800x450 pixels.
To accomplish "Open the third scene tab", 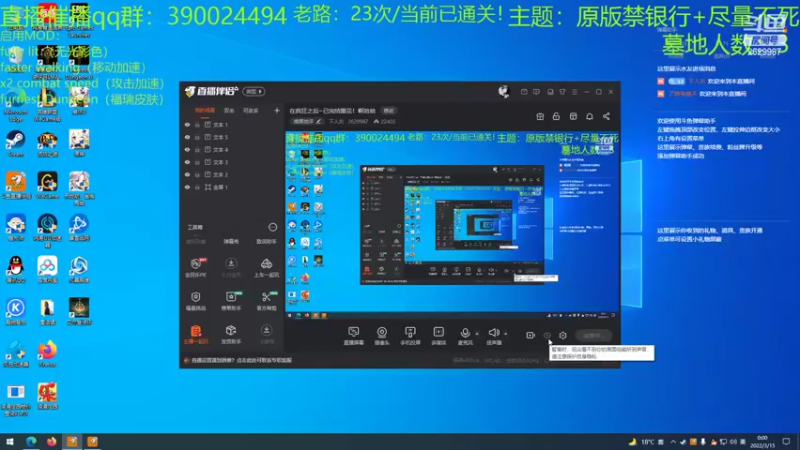I will tap(251, 110).
